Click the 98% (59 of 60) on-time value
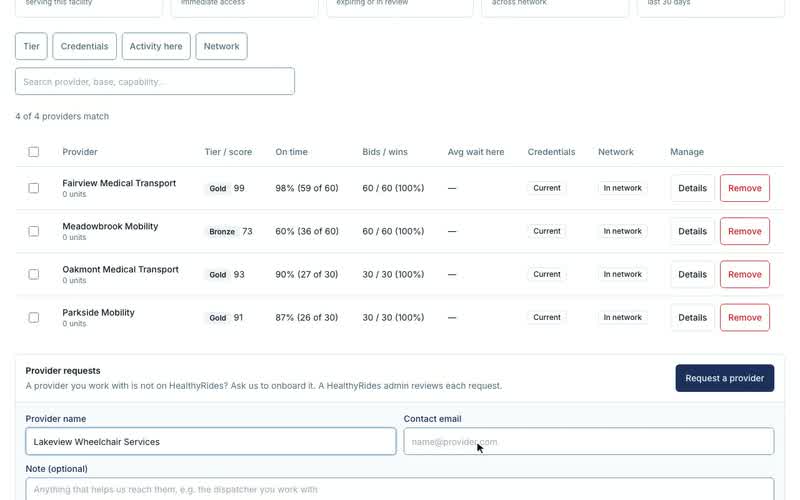This screenshot has width=800, height=500. pyautogui.click(x=307, y=188)
